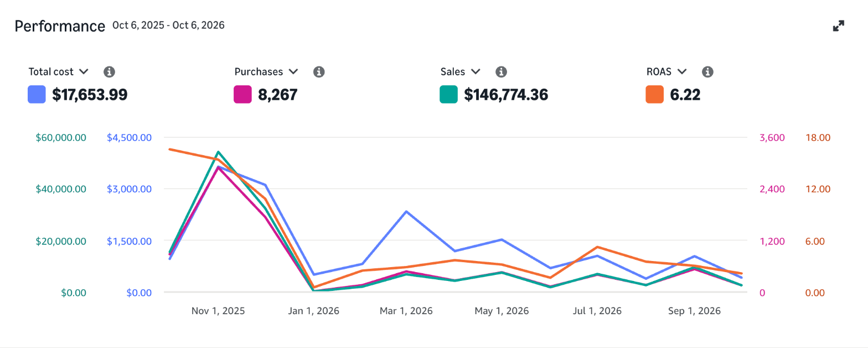
Task: Click the Mar 1, 2026 axis label
Action: 406,311
